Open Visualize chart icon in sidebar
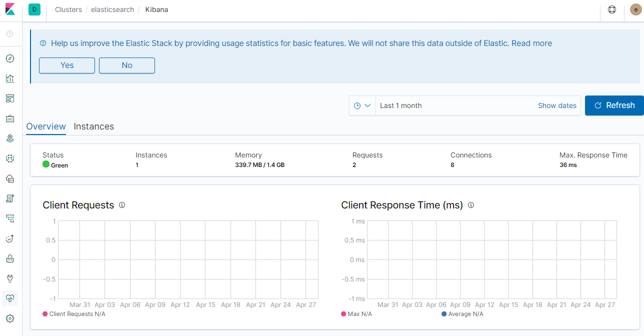Screen dimensions: 644x336 tap(10, 78)
